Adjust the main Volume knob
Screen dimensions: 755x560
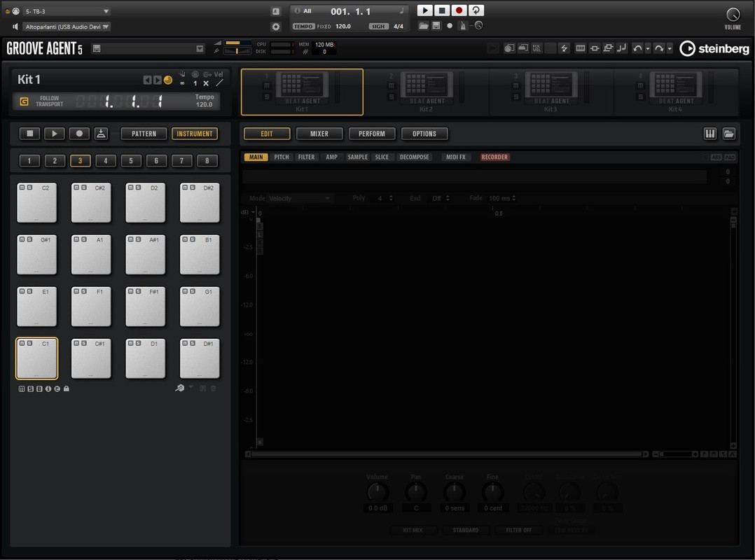[x=733, y=14]
